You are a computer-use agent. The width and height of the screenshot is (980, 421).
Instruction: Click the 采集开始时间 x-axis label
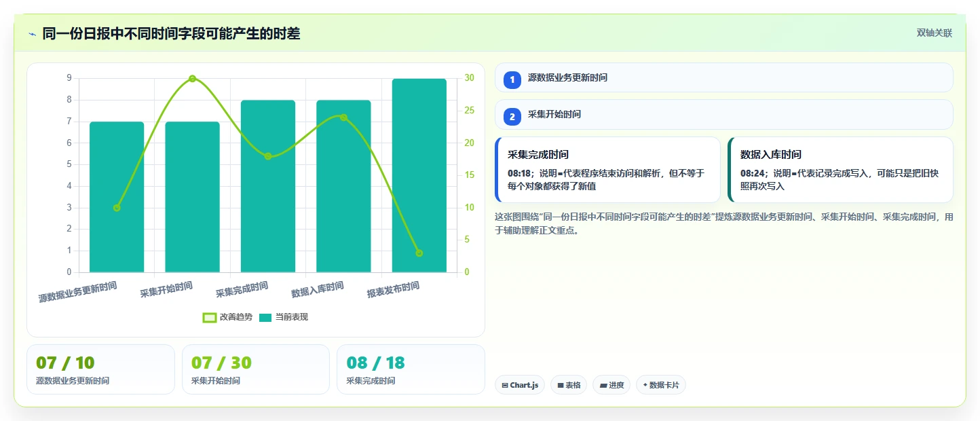coord(166,290)
